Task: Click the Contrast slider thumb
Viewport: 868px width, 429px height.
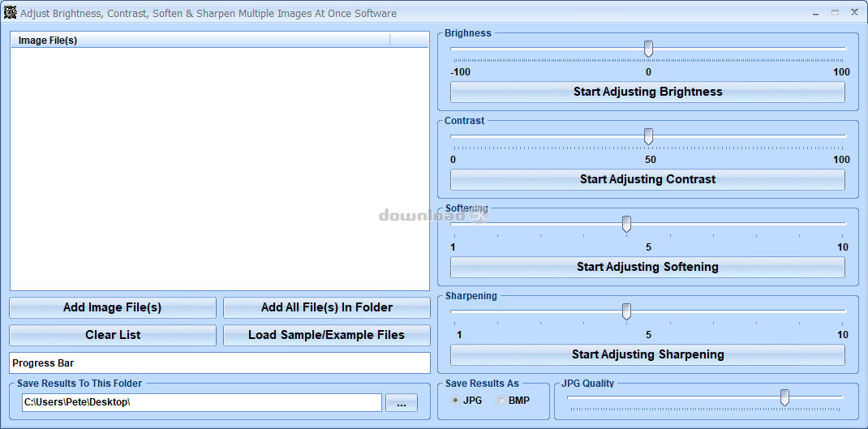Action: [648, 136]
